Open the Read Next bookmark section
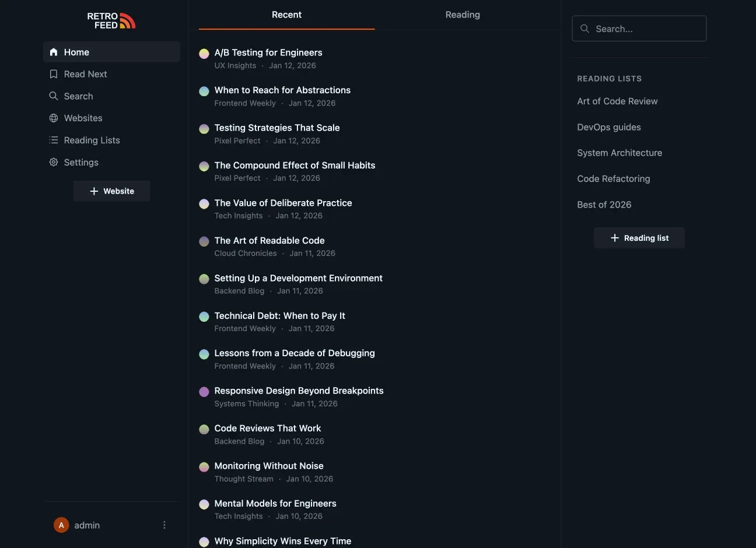756x548 pixels. [x=85, y=73]
